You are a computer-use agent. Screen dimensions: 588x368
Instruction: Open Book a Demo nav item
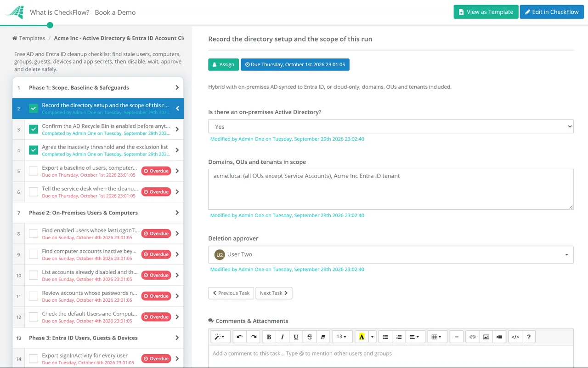pos(115,12)
